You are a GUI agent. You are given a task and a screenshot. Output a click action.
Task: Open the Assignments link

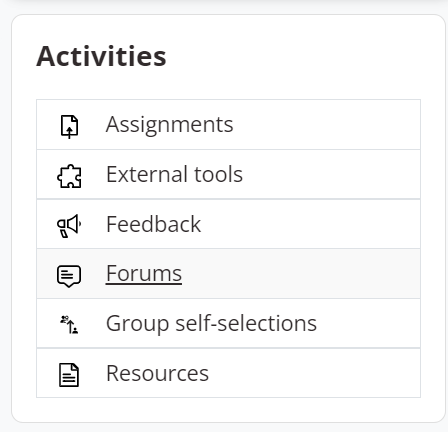click(169, 125)
